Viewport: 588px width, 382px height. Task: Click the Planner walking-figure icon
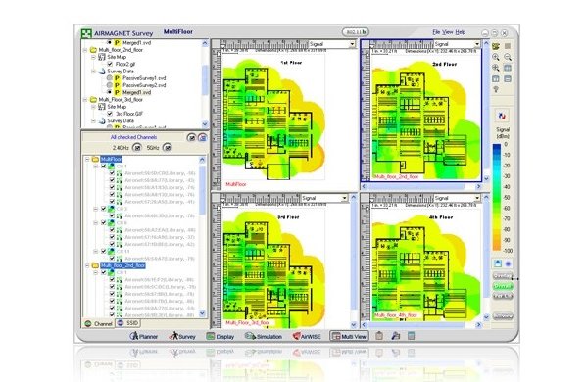134,336
